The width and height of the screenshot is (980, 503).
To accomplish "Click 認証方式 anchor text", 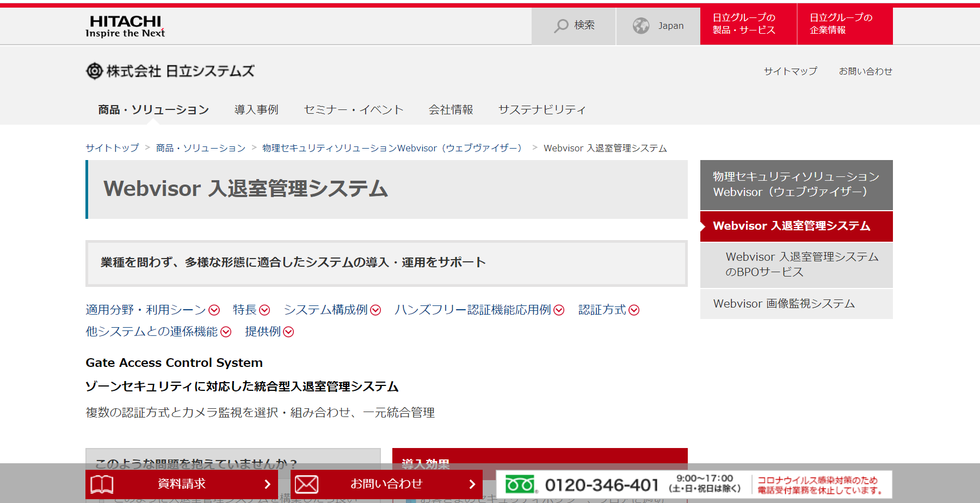I will [x=602, y=310].
